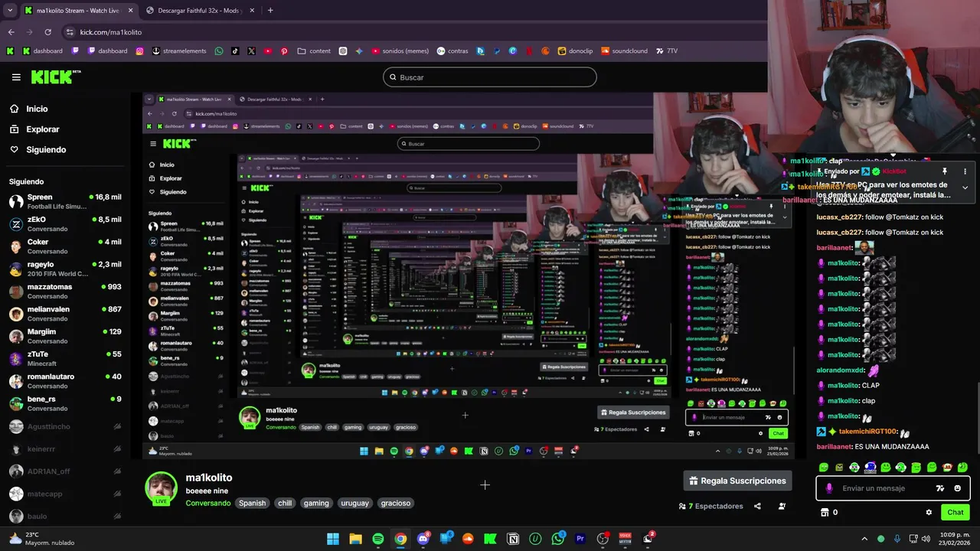Click ma1kolito's live avatar below the stream

click(x=161, y=488)
